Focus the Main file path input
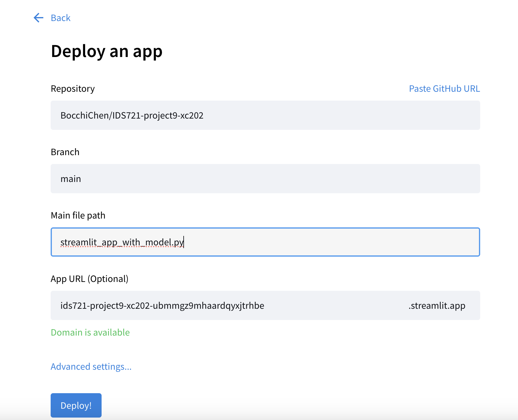The width and height of the screenshot is (518, 420). pos(265,242)
